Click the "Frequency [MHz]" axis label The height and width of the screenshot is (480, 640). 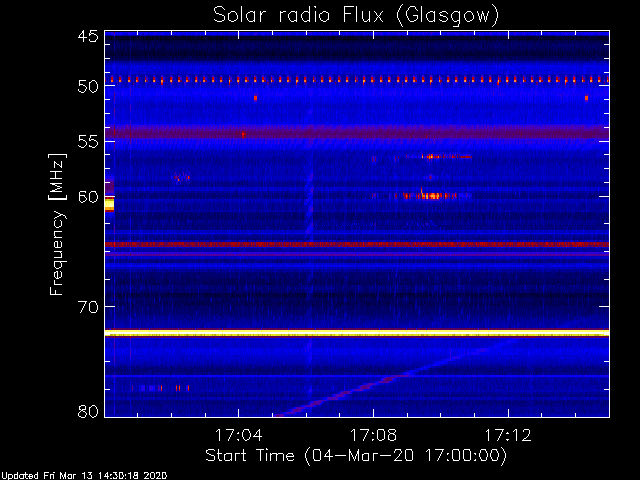[x=58, y=224]
